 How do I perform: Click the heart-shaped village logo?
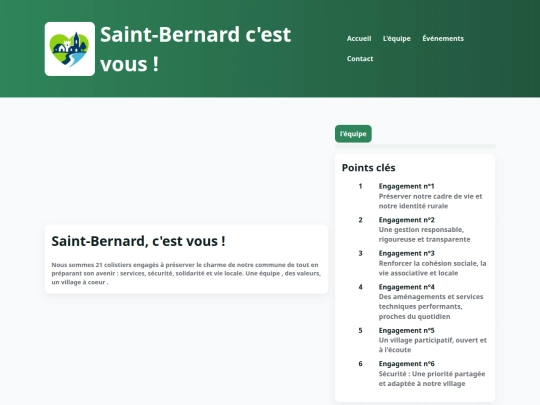coord(70,49)
